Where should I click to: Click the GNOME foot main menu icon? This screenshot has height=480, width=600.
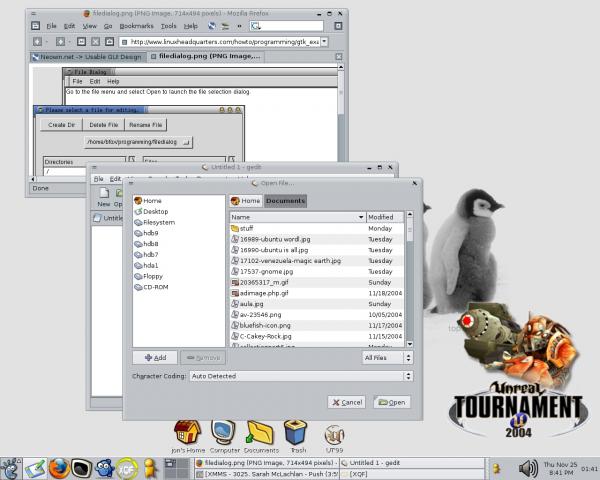pyautogui.click(x=10, y=469)
